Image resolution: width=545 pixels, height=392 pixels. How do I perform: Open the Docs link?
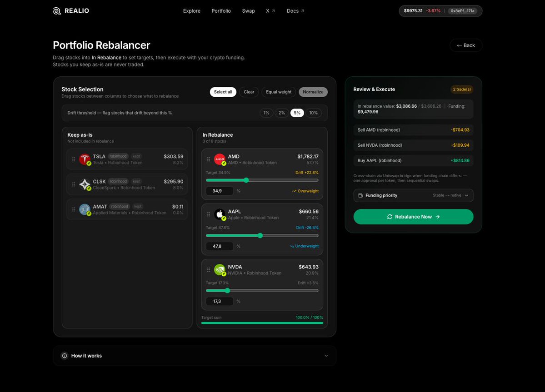coord(295,11)
